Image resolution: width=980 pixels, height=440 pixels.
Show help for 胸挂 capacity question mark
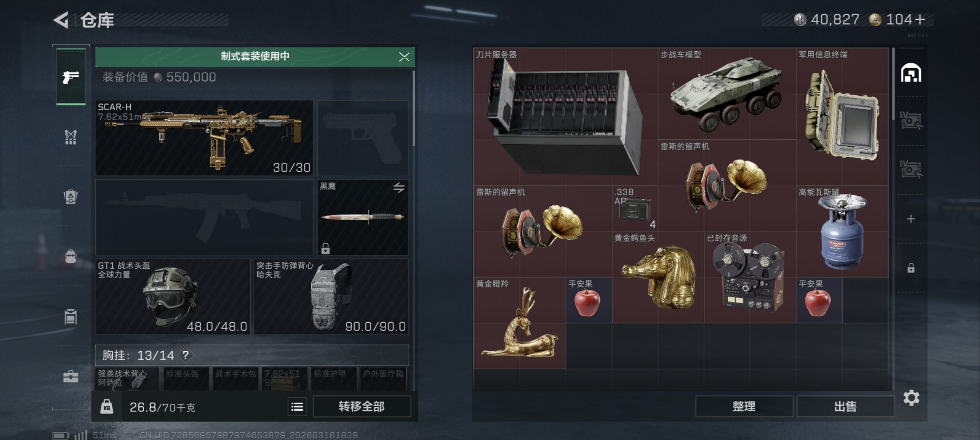(186, 355)
